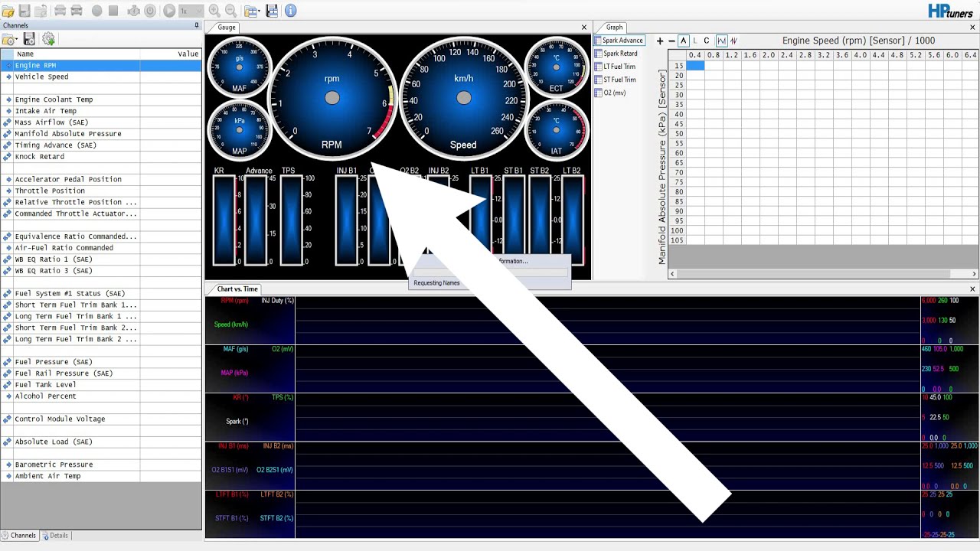
Task: Switch to the bottom Details tab
Action: pos(55,536)
